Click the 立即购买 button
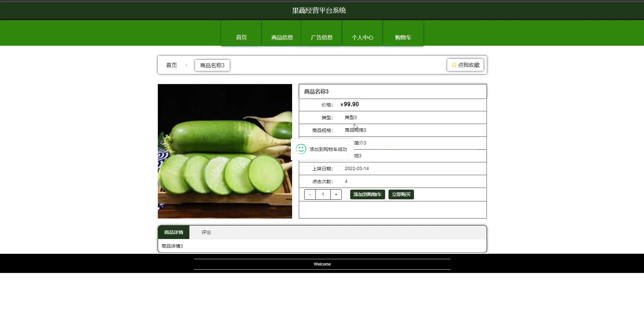Screen dimensions: 644x316 click(401, 194)
